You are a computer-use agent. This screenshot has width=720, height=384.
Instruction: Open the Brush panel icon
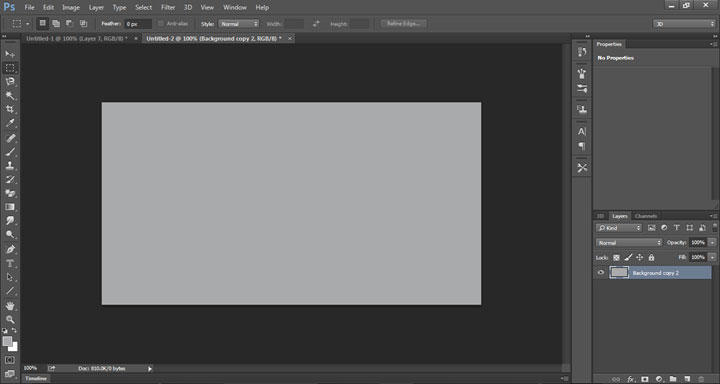[582, 88]
